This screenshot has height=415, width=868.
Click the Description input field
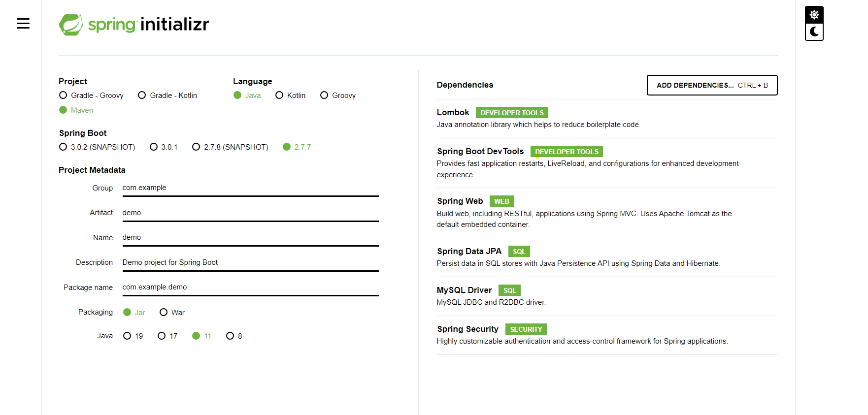point(250,263)
